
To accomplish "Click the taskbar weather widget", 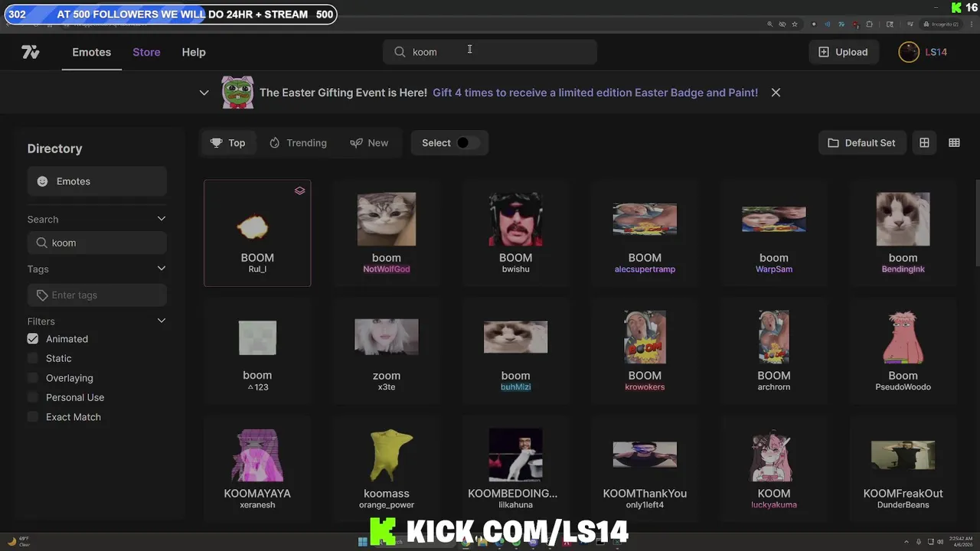I will click(x=18, y=542).
